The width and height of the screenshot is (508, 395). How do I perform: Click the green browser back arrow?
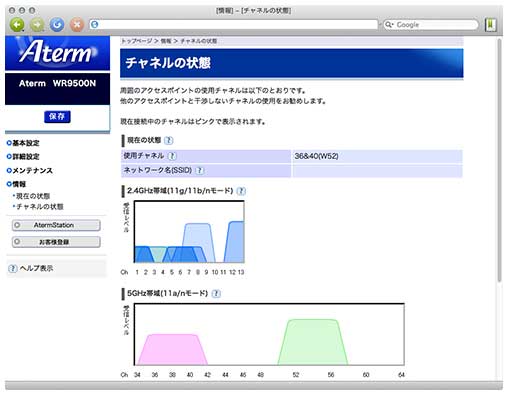[x=17, y=24]
